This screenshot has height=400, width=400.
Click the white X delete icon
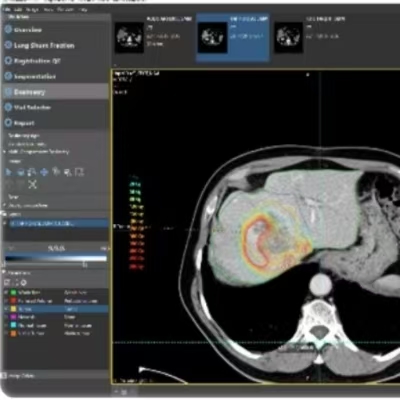[32, 184]
